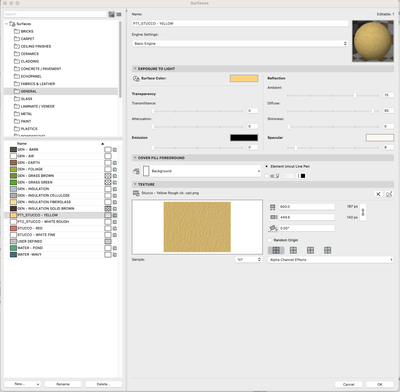This screenshot has height=392, width=400.
Task: Open the yellow Surface Color swatch
Action: tap(244, 78)
